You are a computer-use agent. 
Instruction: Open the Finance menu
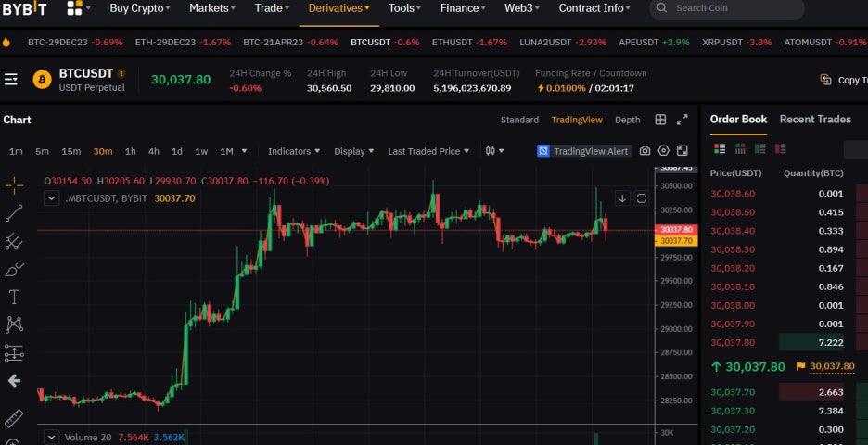pyautogui.click(x=463, y=8)
